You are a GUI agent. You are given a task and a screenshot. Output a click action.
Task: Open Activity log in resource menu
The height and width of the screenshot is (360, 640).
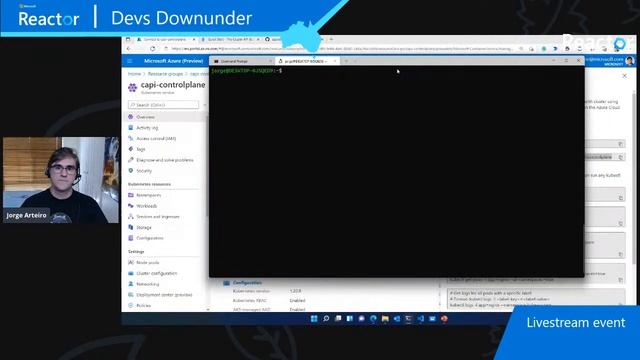point(147,128)
